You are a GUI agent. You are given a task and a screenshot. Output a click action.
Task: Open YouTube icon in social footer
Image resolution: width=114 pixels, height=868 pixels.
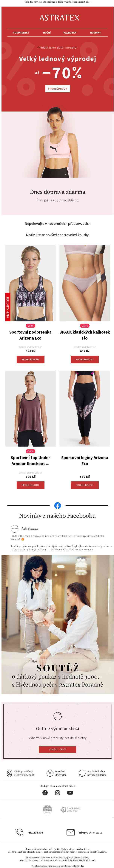pyautogui.click(x=70, y=792)
